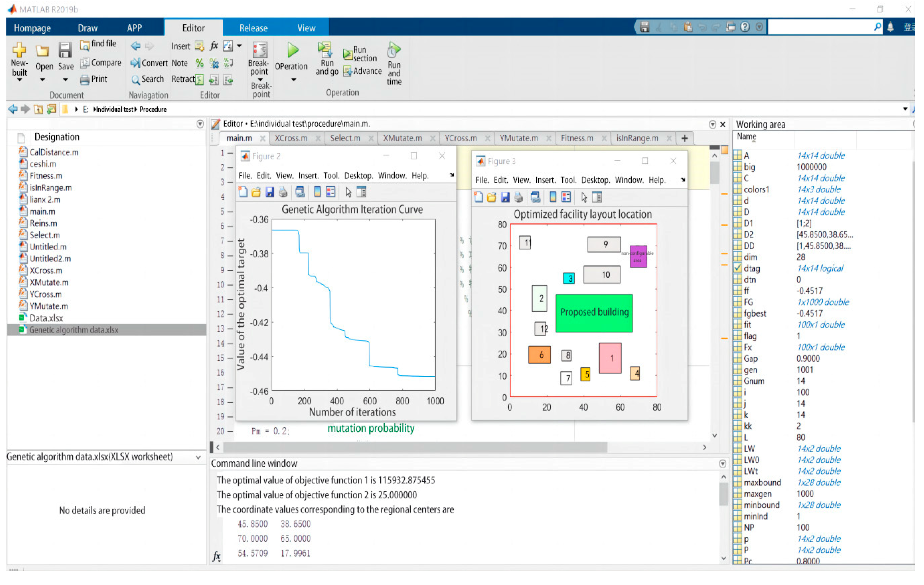Switch to the Fitness.m editor tab
The image size is (924, 585).
(x=577, y=138)
